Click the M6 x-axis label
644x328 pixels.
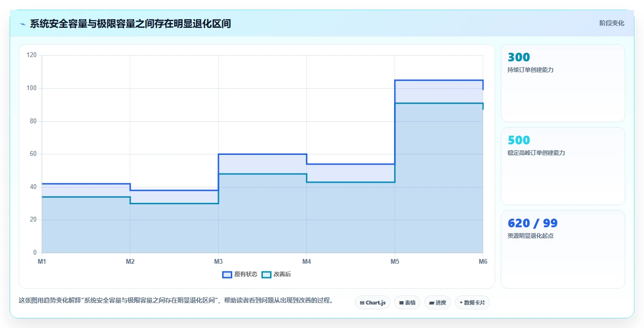pyautogui.click(x=483, y=262)
